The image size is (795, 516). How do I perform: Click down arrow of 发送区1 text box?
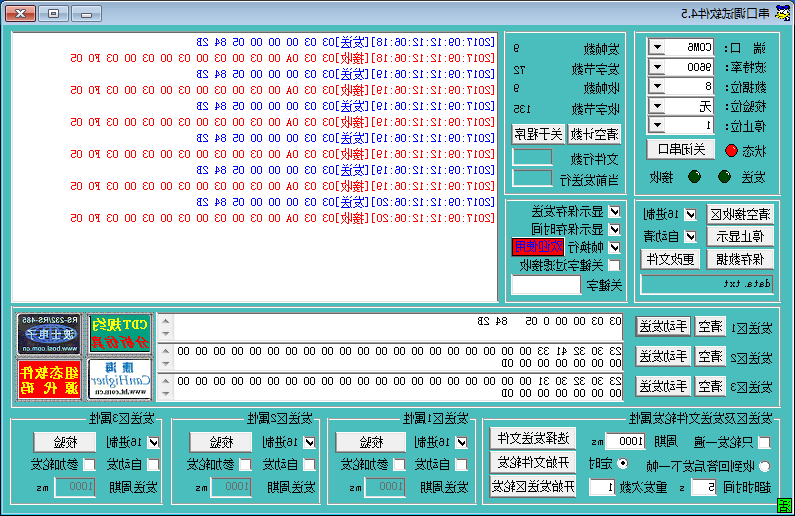pyautogui.click(x=166, y=334)
